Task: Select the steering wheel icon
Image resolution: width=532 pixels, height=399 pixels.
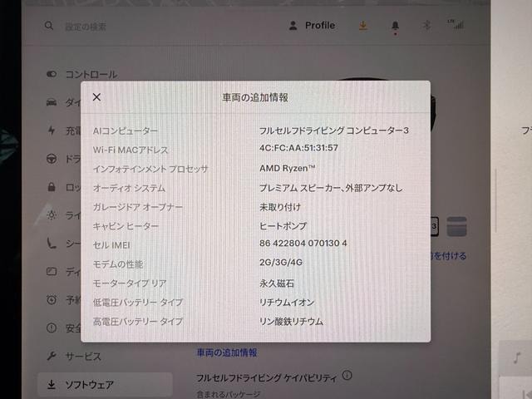Action: [x=52, y=159]
